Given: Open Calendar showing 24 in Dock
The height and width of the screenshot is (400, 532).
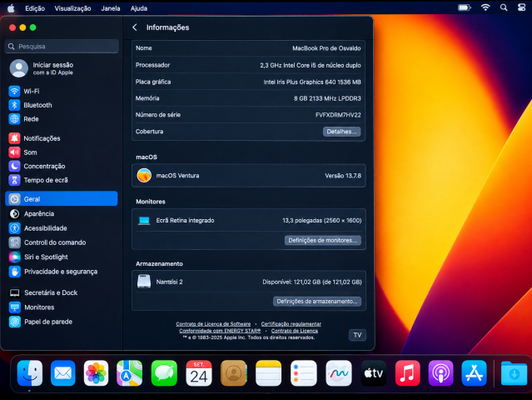Looking at the screenshot, I should pyautogui.click(x=199, y=373).
